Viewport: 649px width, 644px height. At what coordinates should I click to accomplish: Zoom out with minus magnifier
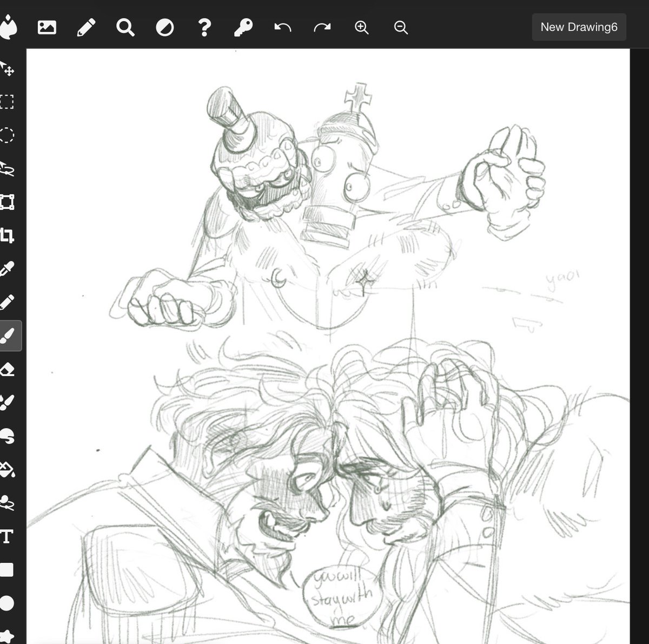401,27
